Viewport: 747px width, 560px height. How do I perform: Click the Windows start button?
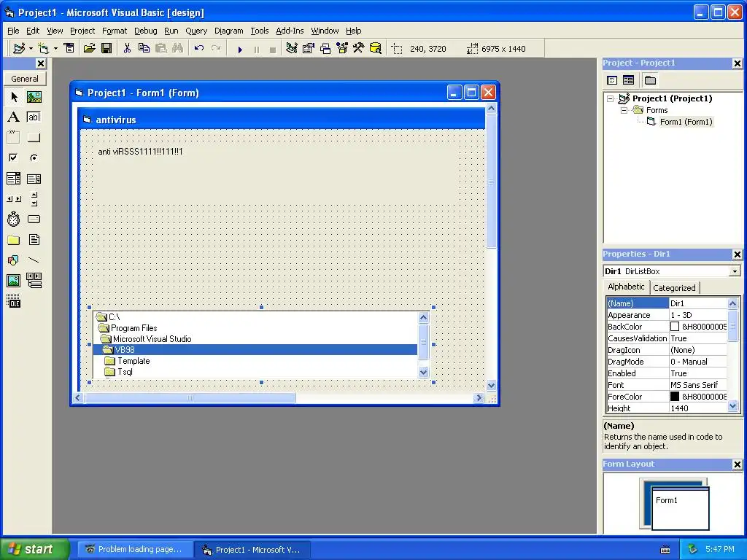(34, 550)
